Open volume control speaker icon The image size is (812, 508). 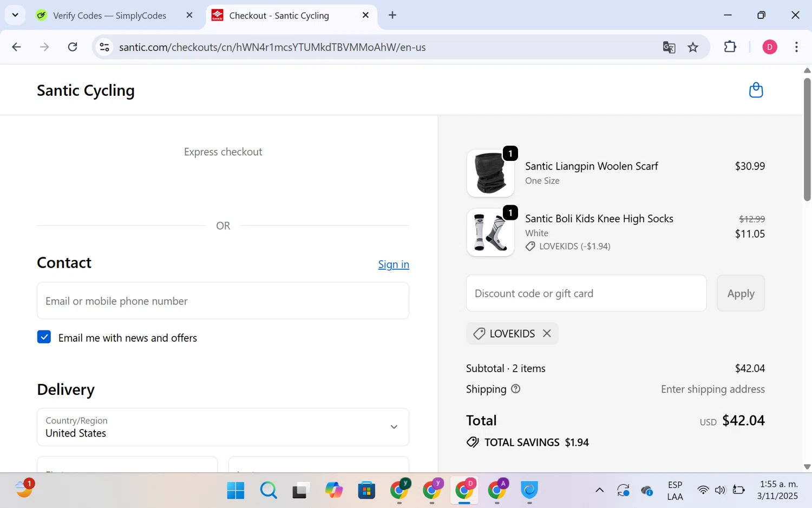coord(719,490)
